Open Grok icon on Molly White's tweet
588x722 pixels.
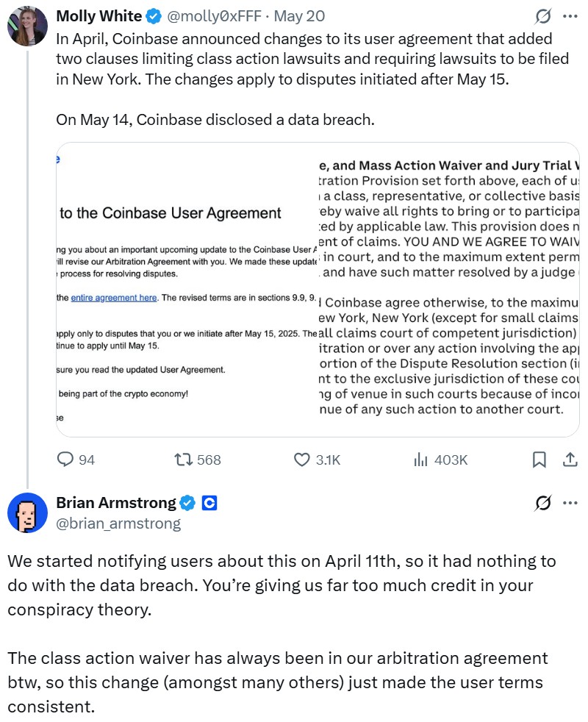(544, 16)
